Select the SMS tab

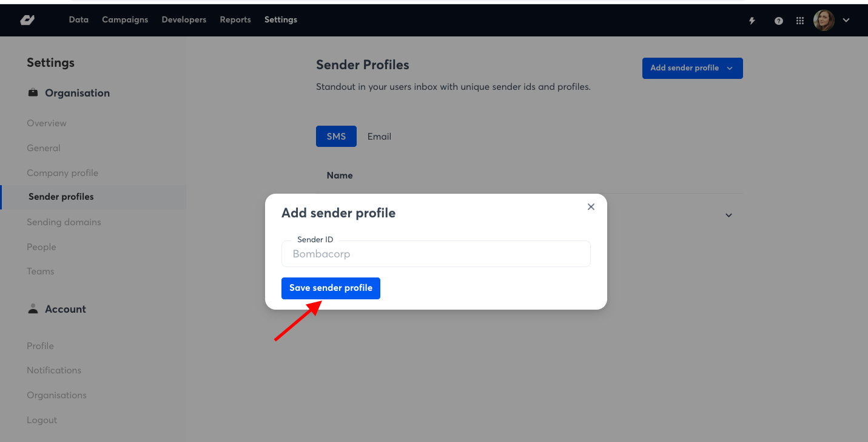click(x=336, y=137)
